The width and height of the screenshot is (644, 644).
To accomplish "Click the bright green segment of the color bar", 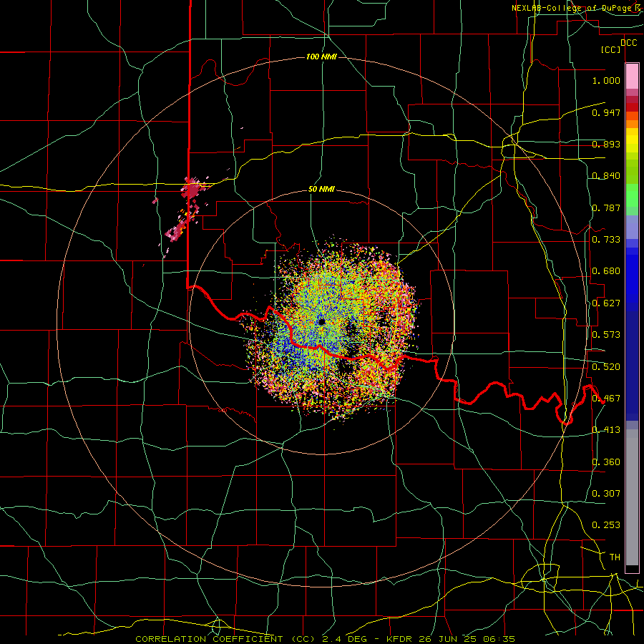I will click(x=632, y=195).
